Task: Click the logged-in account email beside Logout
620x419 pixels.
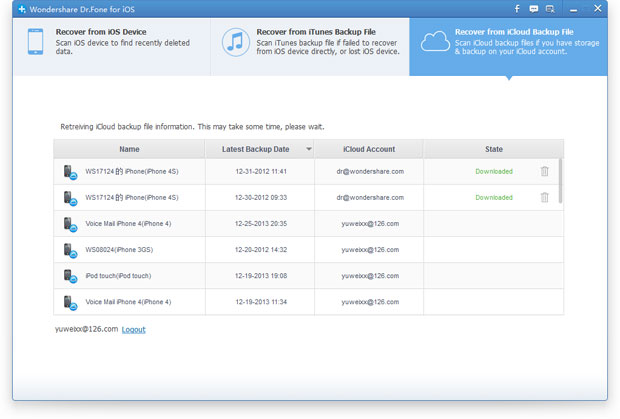Action: click(86, 329)
